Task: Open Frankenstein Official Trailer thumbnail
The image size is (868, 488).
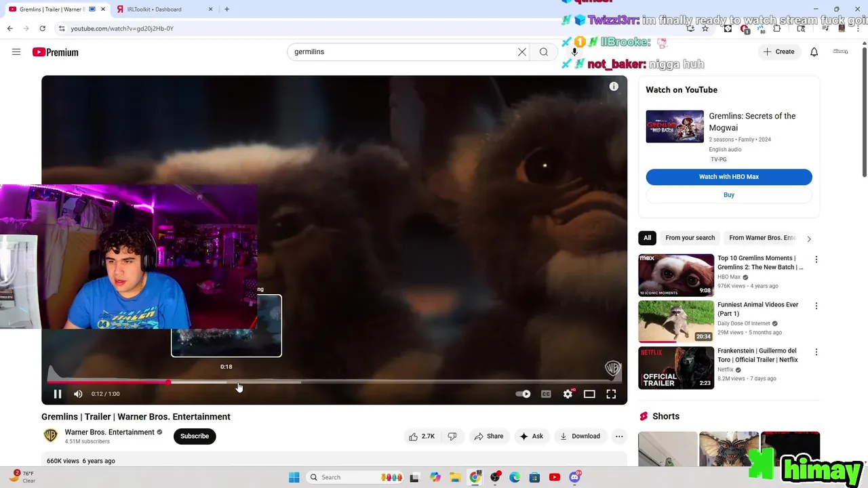Action: pos(676,367)
